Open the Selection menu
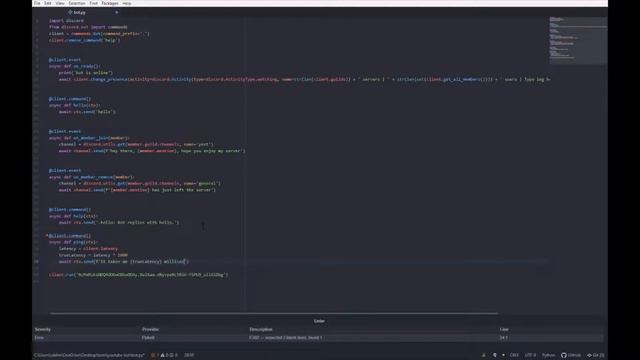Viewport: 640px width, 360px height. [77, 3]
